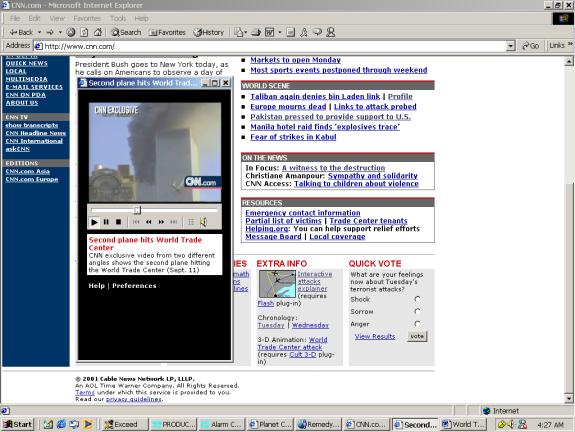Image resolution: width=575 pixels, height=432 pixels.
Task: Open the Print icon in toolbar
Action: 256,32
